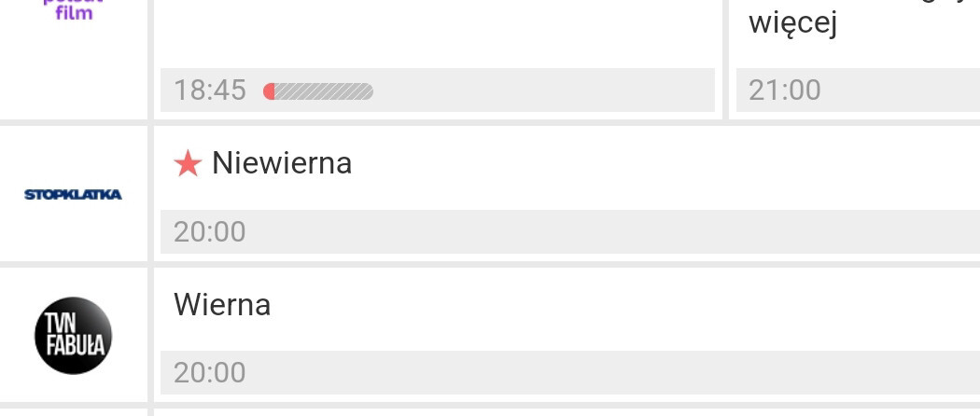Viewport: 980px width, 416px height.
Task: Click the 21:00 start time label
Action: coord(785,90)
